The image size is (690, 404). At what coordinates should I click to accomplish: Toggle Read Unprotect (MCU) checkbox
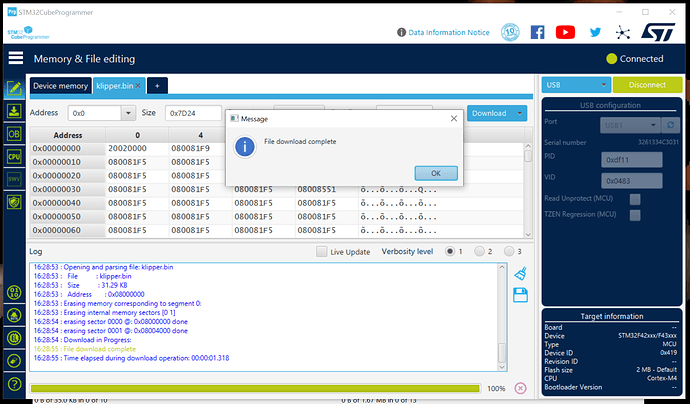(634, 199)
